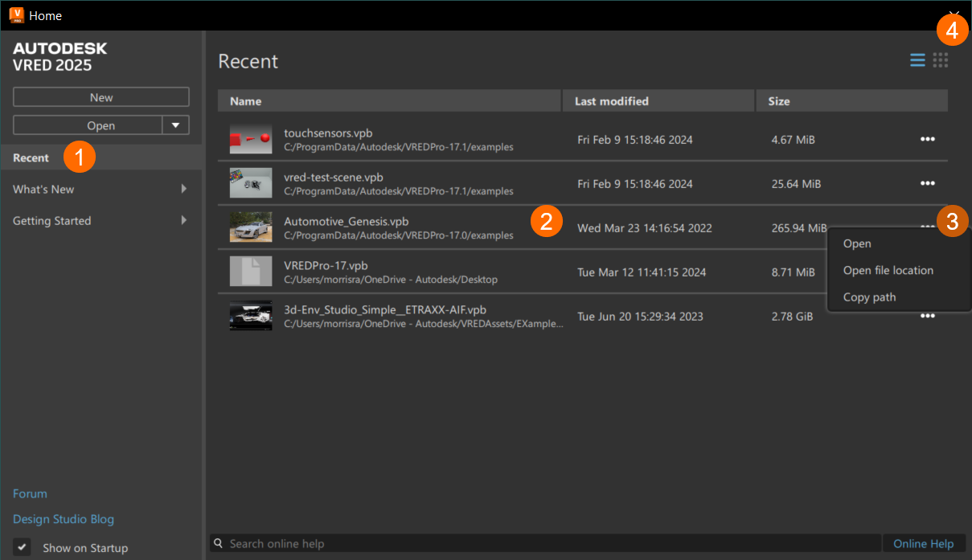The image size is (972, 560).
Task: Expand the Getting Started section
Action: (x=183, y=220)
